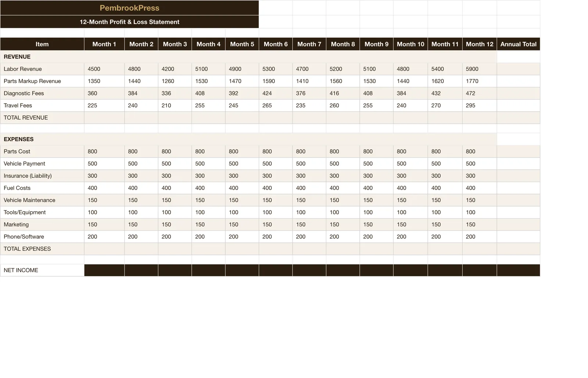
Task: Click the Month 1 column header
Action: pyautogui.click(x=104, y=44)
